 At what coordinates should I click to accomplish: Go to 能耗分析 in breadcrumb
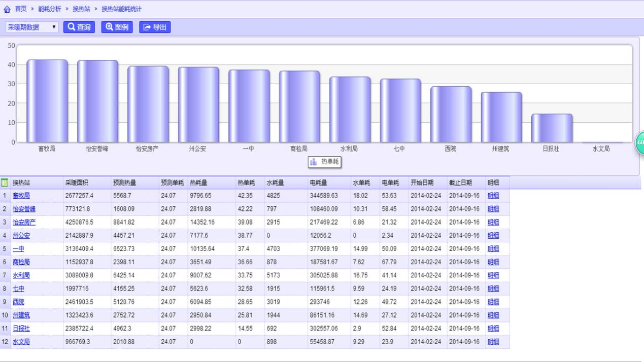50,9
